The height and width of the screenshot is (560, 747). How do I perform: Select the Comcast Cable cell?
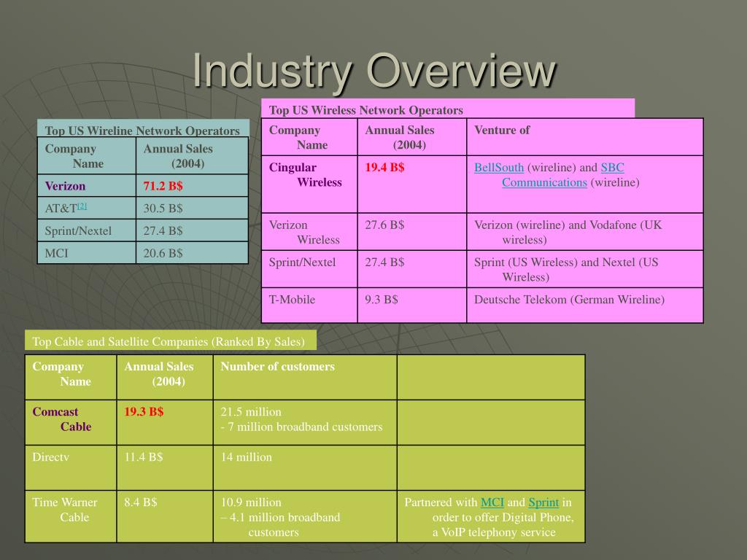(x=71, y=422)
